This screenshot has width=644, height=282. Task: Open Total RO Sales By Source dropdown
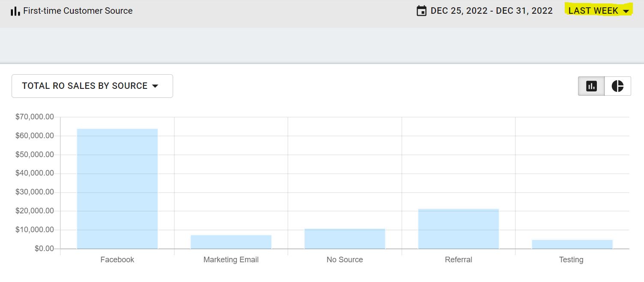coord(92,86)
